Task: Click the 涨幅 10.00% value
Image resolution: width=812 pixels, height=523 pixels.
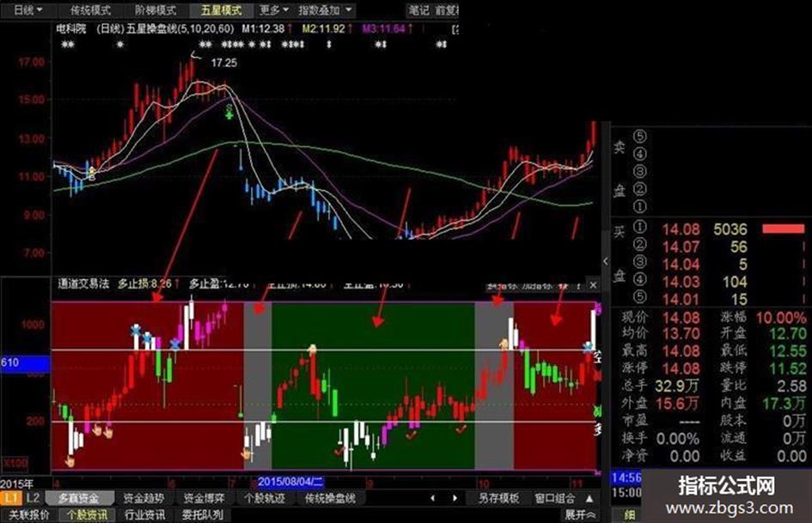Action: (x=781, y=317)
